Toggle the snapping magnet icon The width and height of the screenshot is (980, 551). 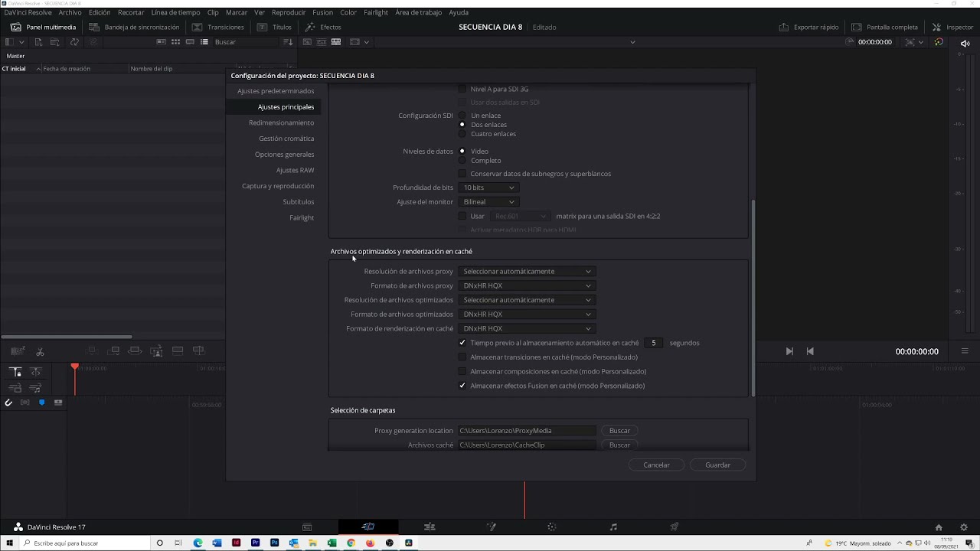pos(8,403)
